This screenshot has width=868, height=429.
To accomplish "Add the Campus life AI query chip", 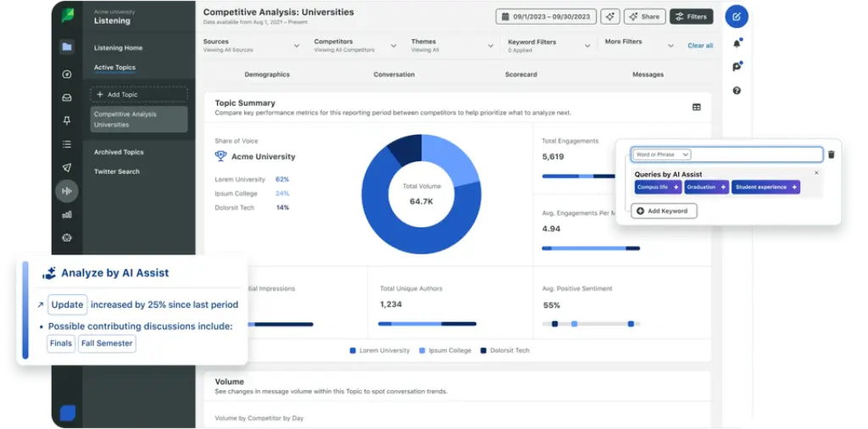I will click(x=658, y=187).
